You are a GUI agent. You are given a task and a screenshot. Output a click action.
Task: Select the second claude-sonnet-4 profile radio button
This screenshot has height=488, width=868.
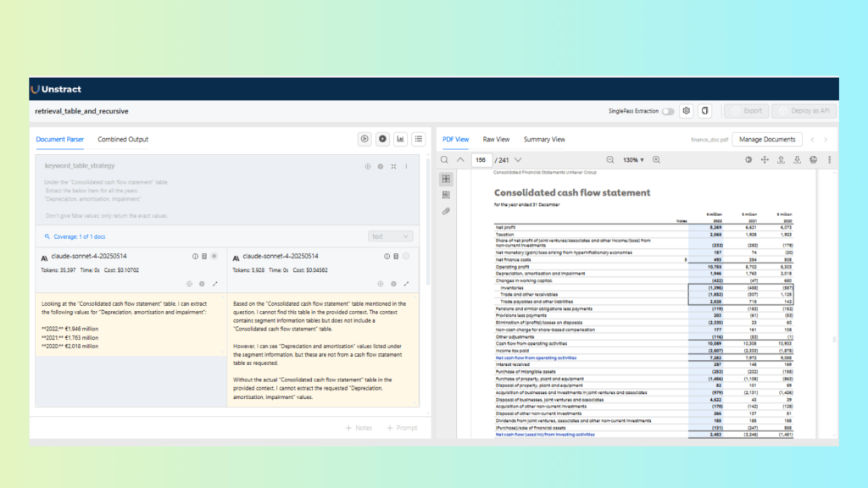pos(406,256)
